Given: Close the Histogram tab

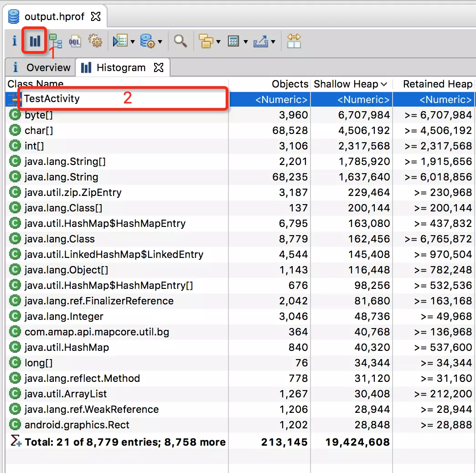Looking at the screenshot, I should 159,67.
